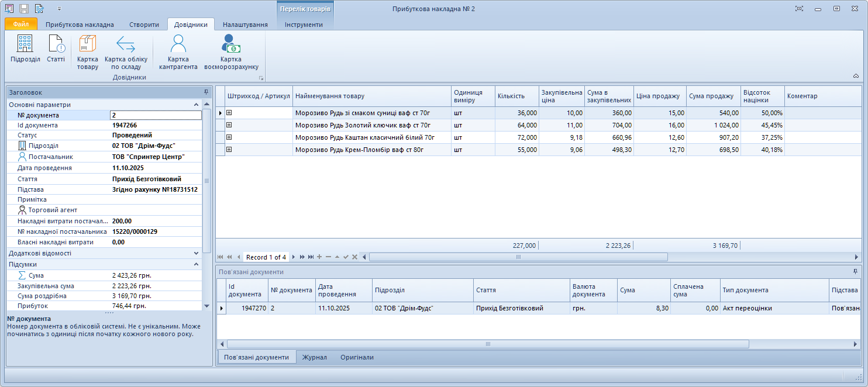The image size is (868, 387).
Task: Pin the Заголовок panel
Action: [x=206, y=92]
